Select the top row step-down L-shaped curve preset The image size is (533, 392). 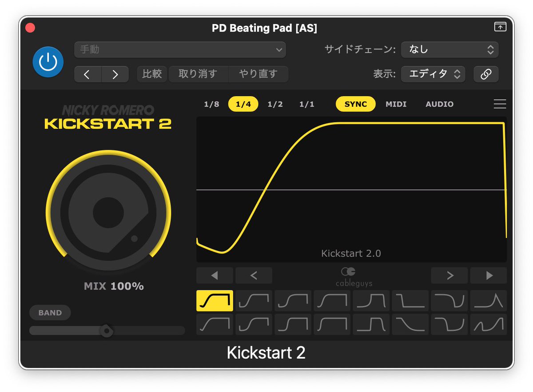pos(410,301)
